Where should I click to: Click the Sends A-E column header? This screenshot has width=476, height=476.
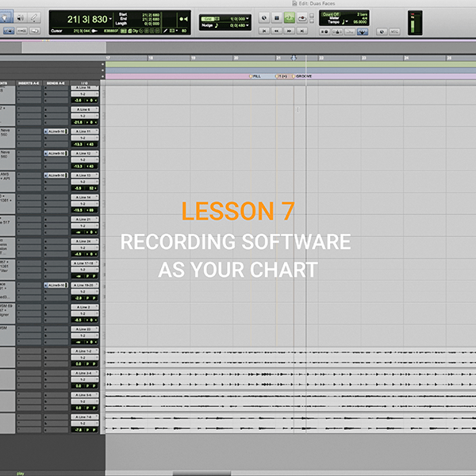click(x=56, y=83)
